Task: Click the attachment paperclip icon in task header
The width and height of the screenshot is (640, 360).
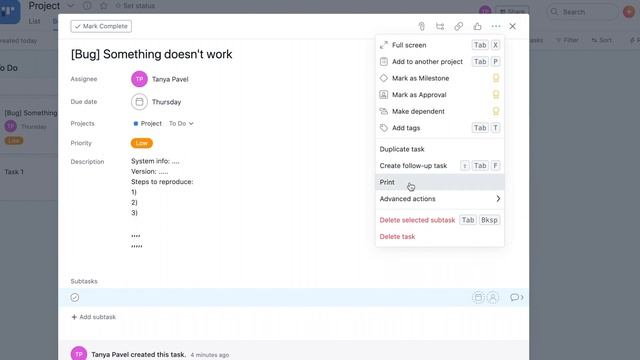Action: (x=422, y=27)
